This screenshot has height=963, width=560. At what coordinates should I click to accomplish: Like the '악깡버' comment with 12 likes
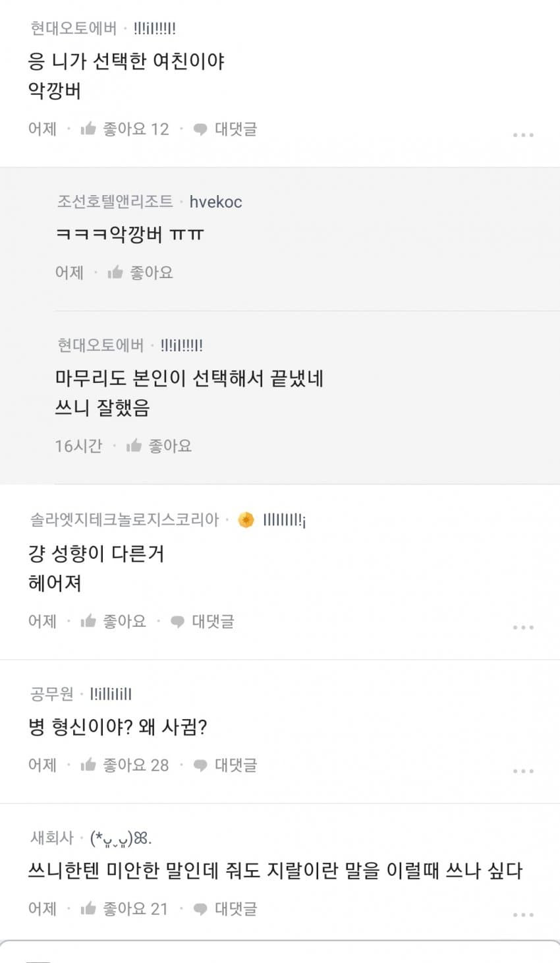[124, 129]
